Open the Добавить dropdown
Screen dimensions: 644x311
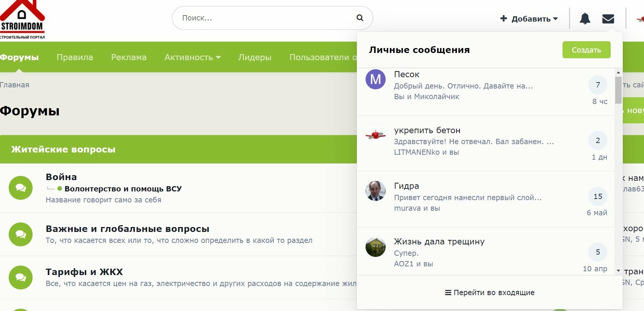pyautogui.click(x=529, y=19)
